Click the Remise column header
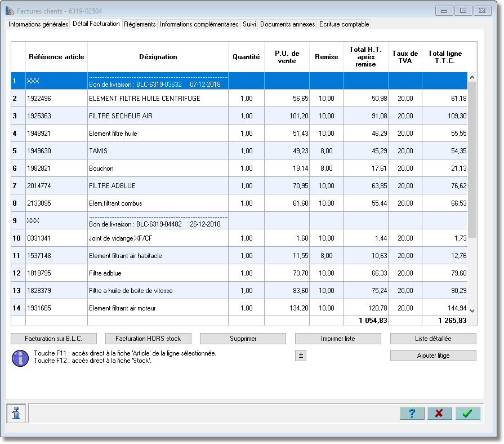The width and height of the screenshot is (504, 444). [x=326, y=57]
